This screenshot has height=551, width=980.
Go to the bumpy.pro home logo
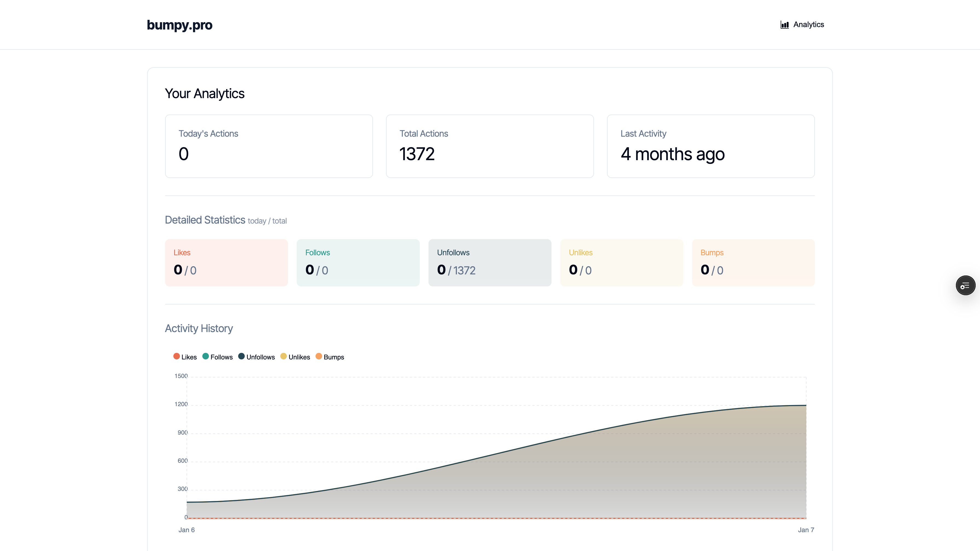[180, 25]
